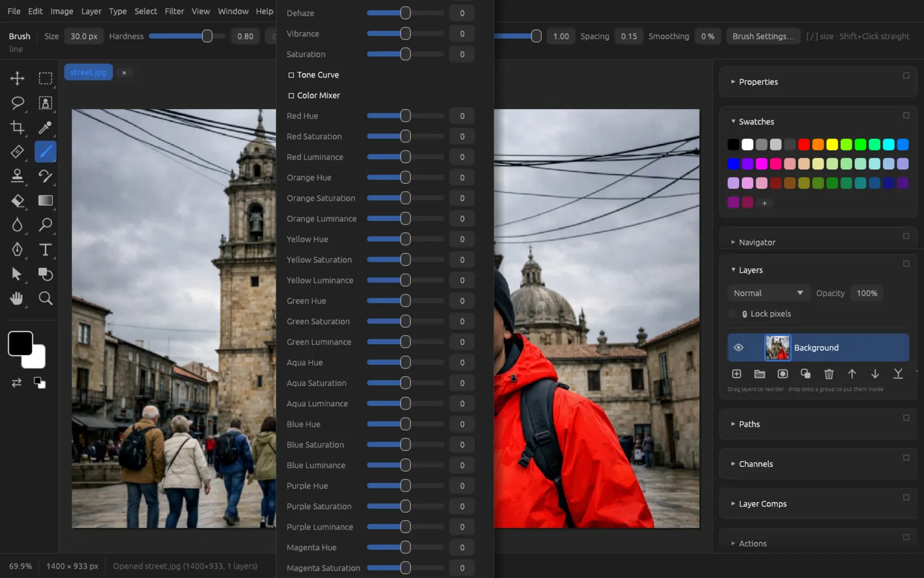Choose the Hand tool
This screenshot has height=578, width=924.
click(x=17, y=298)
